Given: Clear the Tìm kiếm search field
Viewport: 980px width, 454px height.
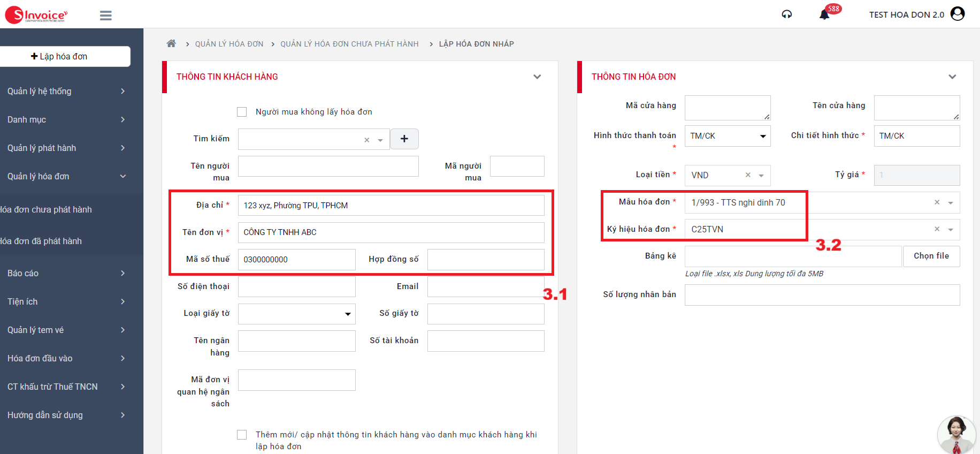Looking at the screenshot, I should click(367, 140).
